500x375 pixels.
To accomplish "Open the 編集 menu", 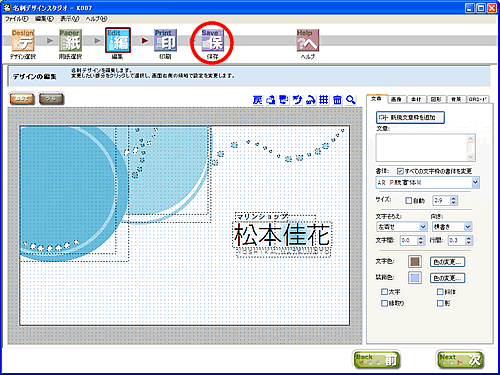I will pos(44,19).
